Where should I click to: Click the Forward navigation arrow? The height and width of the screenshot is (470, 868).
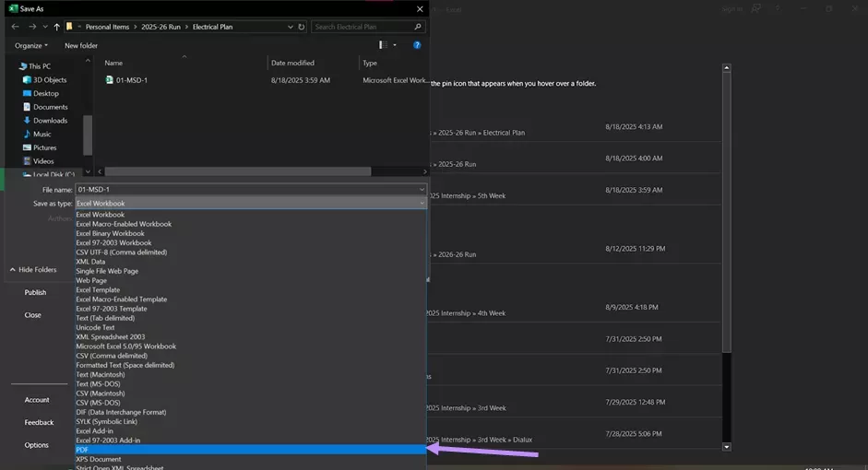point(32,27)
